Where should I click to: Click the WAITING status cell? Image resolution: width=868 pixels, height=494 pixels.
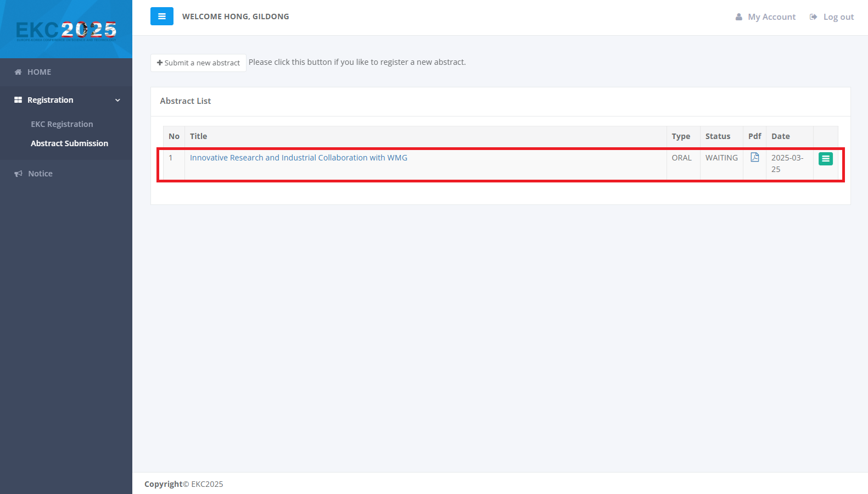coord(721,158)
